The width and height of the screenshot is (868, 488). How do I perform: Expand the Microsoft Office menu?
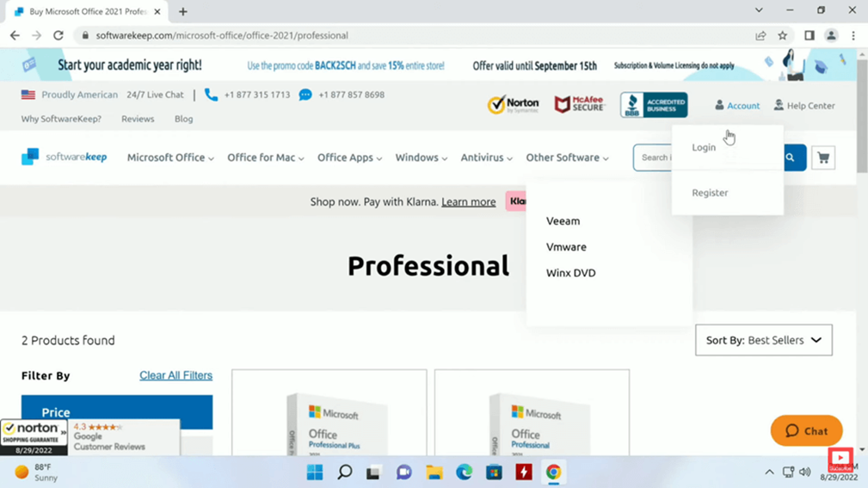[170, 158]
